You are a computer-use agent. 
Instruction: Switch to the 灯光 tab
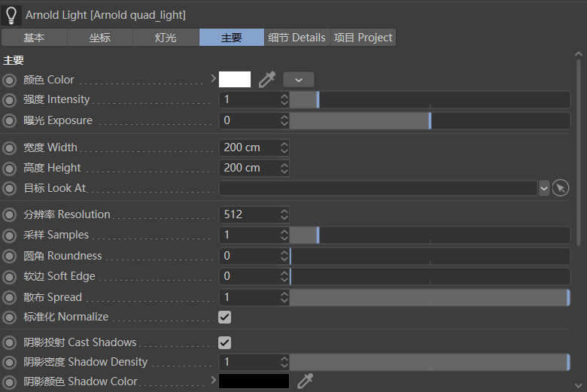pyautogui.click(x=166, y=38)
